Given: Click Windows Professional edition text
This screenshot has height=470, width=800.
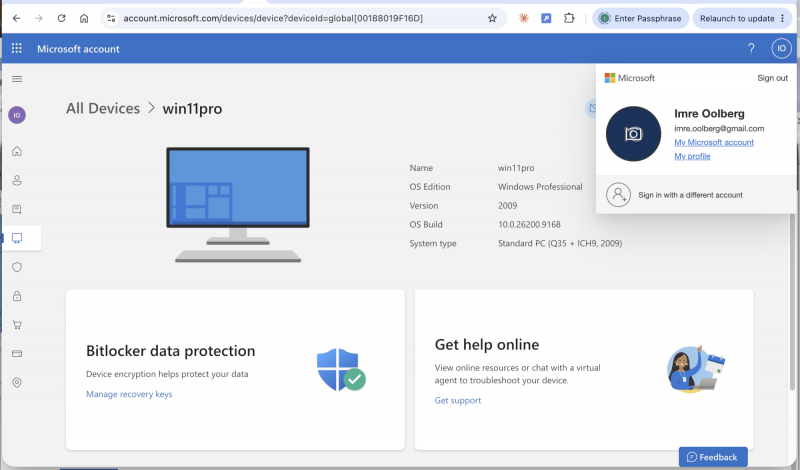Looking at the screenshot, I should pos(540,187).
